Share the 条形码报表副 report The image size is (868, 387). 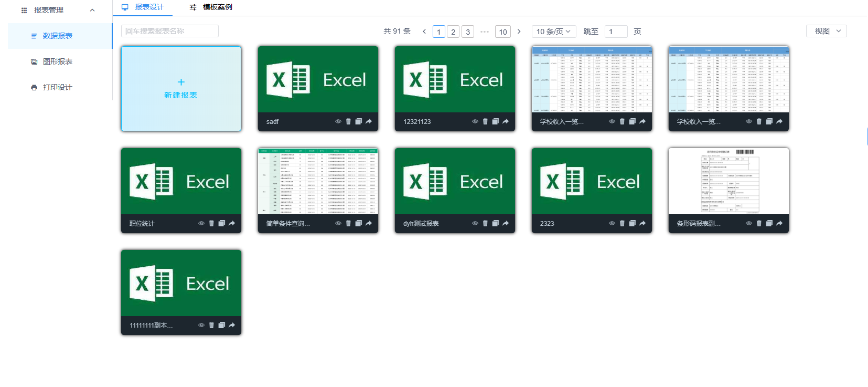(779, 223)
